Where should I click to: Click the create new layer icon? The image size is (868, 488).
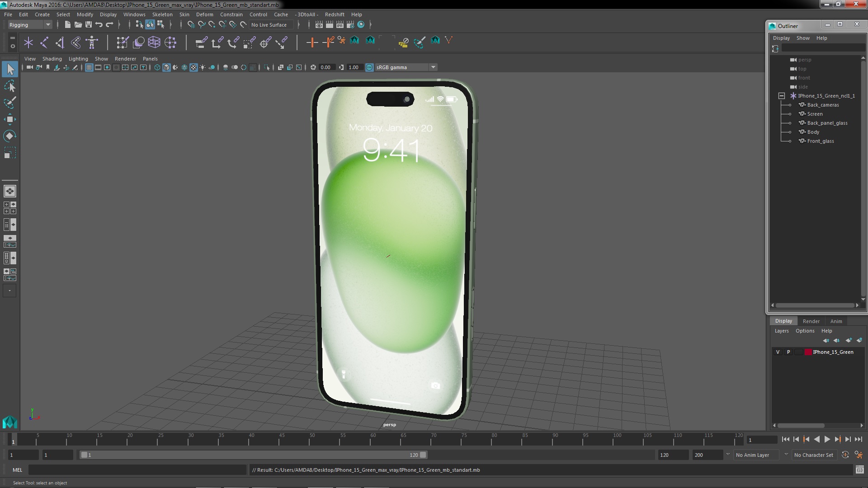click(x=849, y=340)
